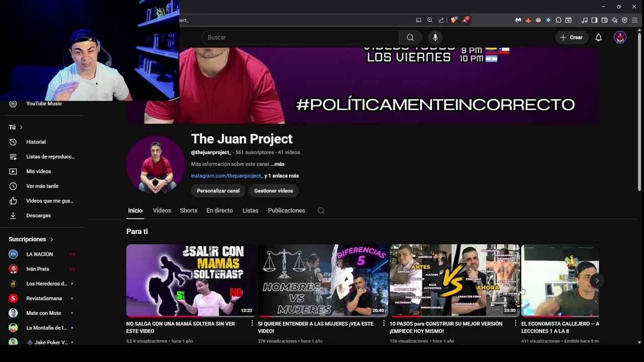Click inside the Buscar search field
This screenshot has width=644, height=362.
pyautogui.click(x=300, y=37)
